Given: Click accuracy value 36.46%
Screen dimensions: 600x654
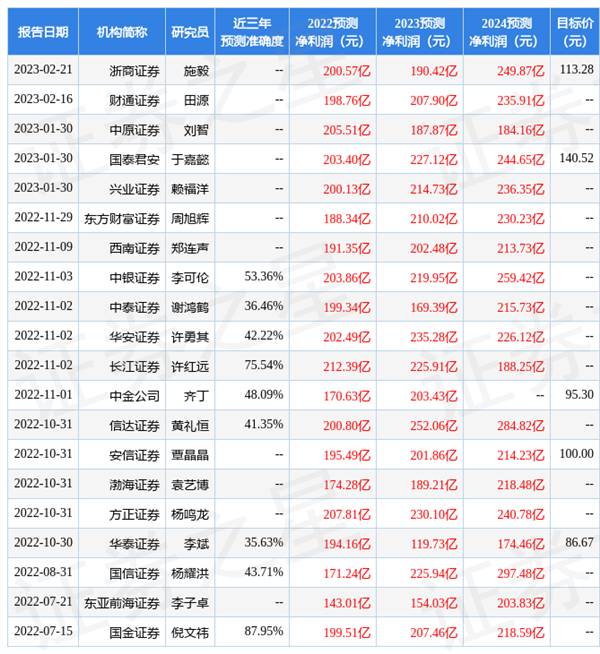Looking at the screenshot, I should [x=264, y=306].
